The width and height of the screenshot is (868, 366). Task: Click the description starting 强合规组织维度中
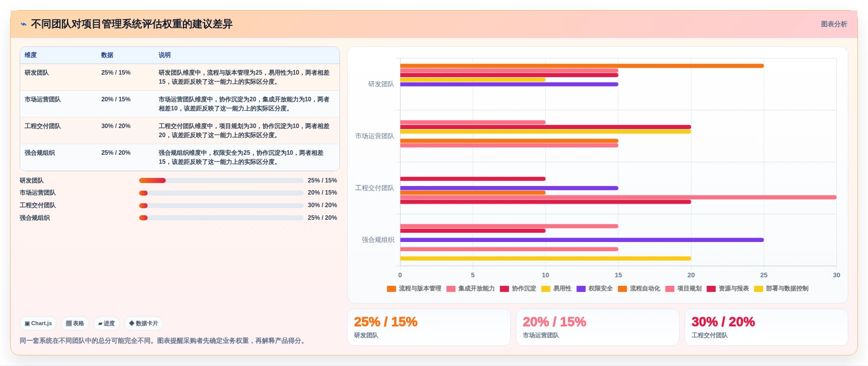(x=242, y=157)
